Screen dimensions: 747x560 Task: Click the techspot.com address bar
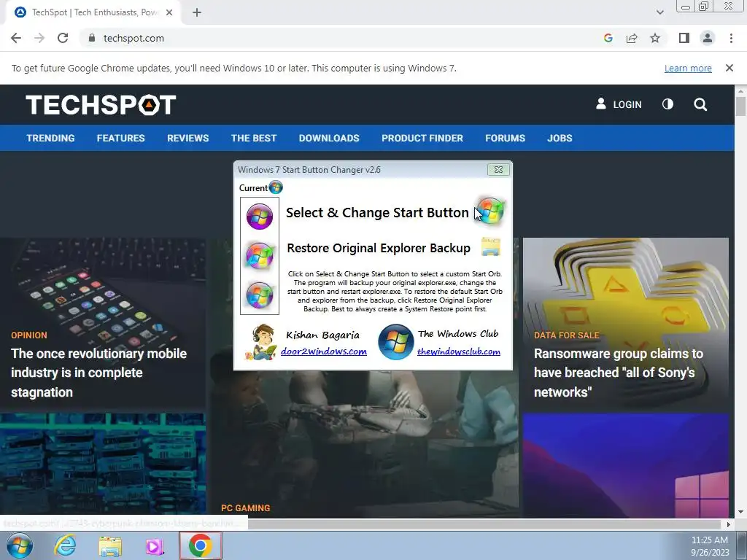click(x=333, y=38)
